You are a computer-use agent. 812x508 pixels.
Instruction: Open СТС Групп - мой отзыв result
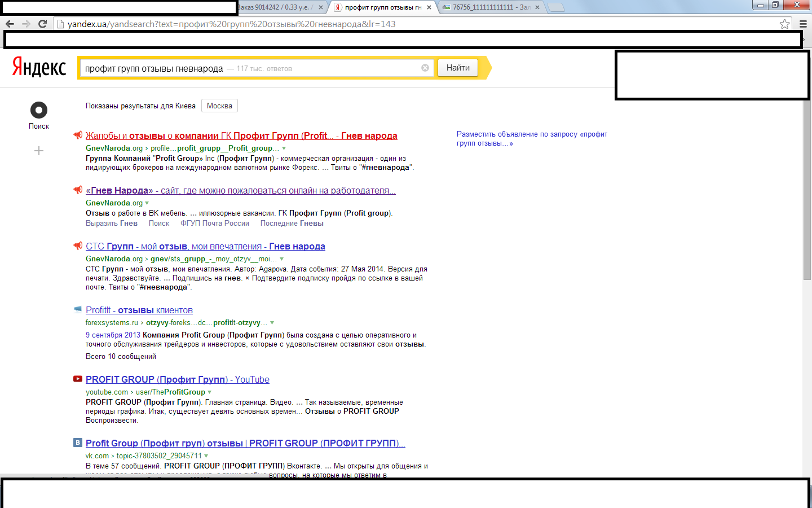click(x=205, y=246)
